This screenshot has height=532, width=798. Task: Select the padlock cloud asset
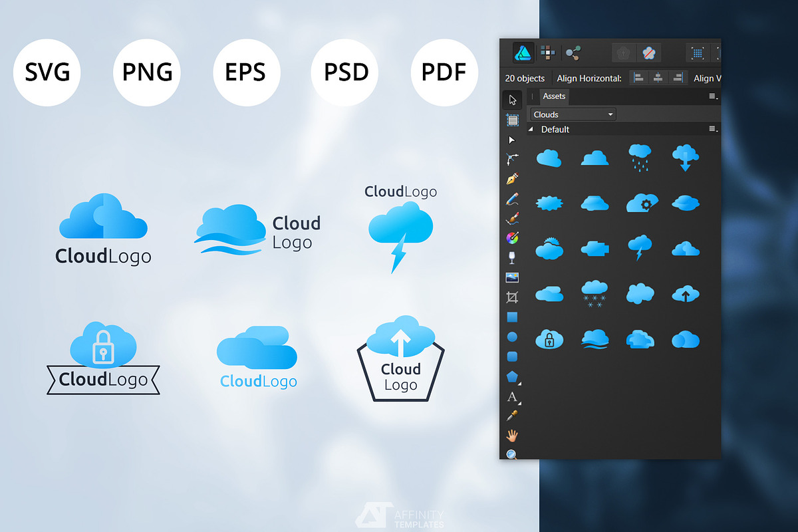tap(549, 339)
